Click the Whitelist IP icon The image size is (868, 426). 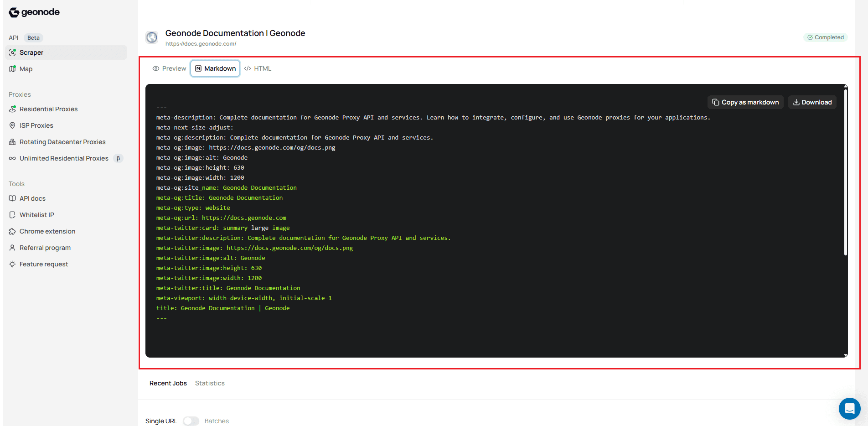[12, 215]
